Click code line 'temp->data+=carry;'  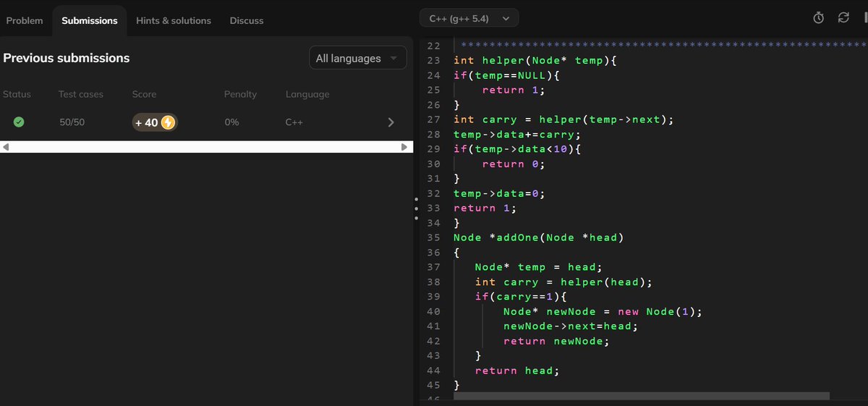517,135
